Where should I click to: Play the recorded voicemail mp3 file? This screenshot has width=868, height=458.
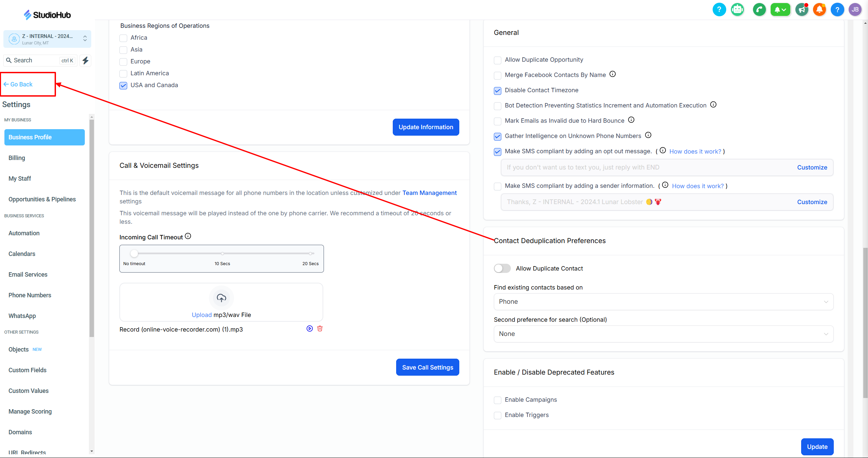(309, 328)
